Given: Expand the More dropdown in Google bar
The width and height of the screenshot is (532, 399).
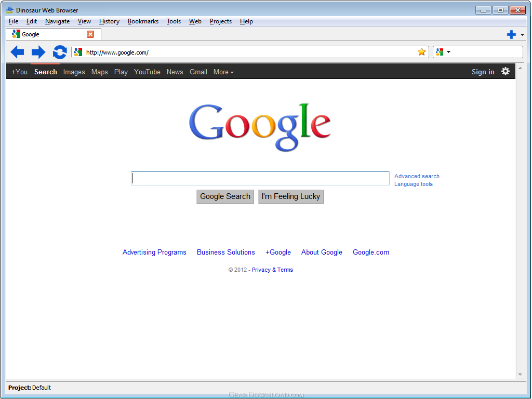Looking at the screenshot, I should coord(223,72).
